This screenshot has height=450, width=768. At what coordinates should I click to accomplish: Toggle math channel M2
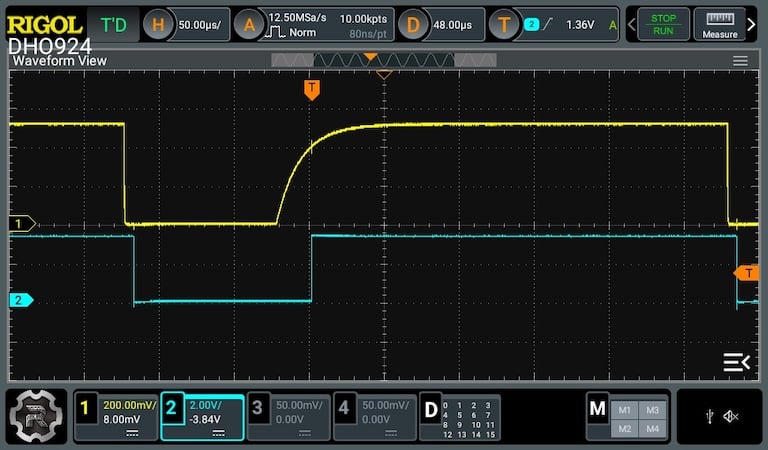[624, 429]
